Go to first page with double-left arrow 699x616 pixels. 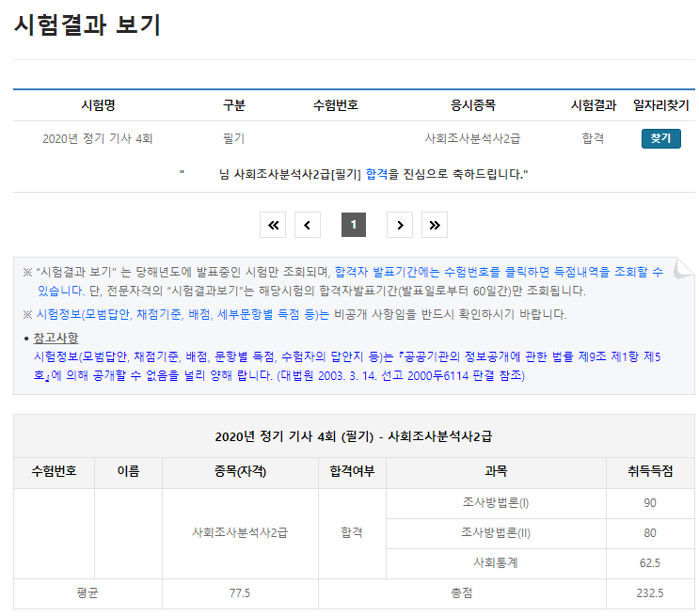[x=273, y=225]
